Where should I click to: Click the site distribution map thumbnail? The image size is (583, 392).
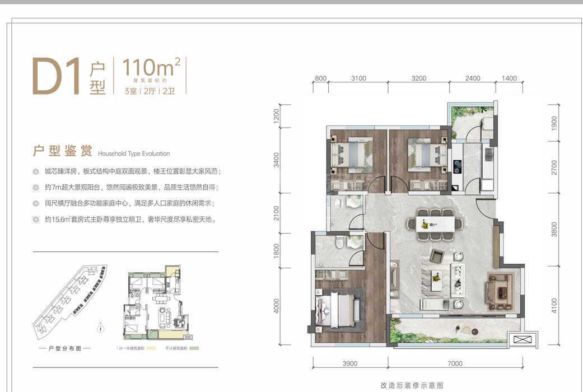pyautogui.click(x=71, y=301)
